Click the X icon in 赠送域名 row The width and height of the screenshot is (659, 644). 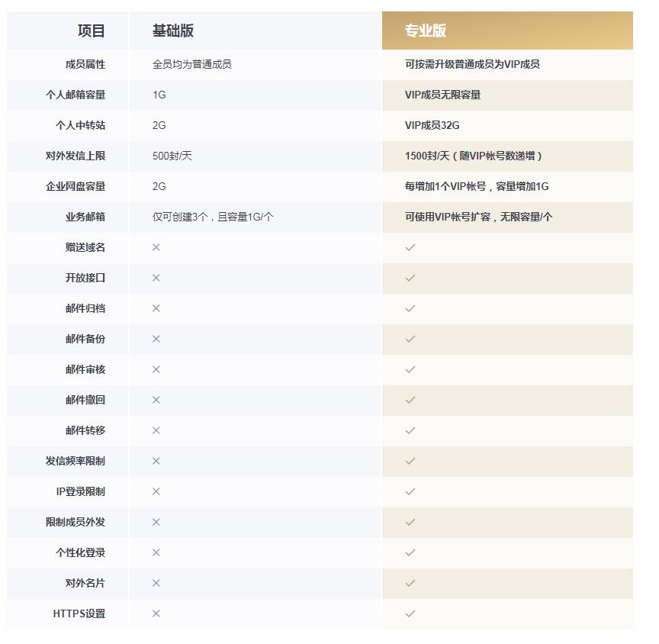pos(156,247)
